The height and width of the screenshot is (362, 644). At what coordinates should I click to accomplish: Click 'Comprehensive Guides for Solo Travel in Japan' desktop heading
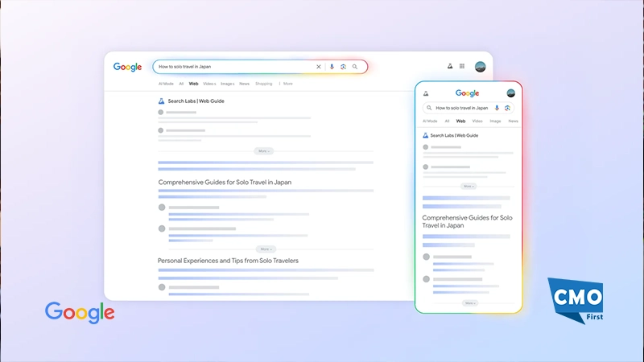[x=225, y=183]
